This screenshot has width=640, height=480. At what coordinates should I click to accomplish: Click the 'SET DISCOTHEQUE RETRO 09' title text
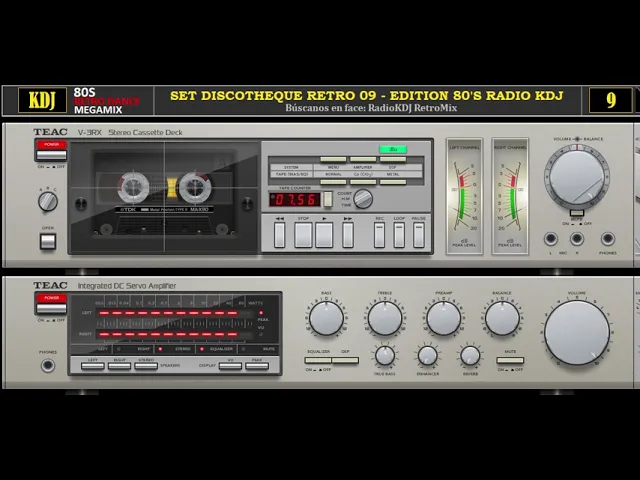click(x=273, y=96)
